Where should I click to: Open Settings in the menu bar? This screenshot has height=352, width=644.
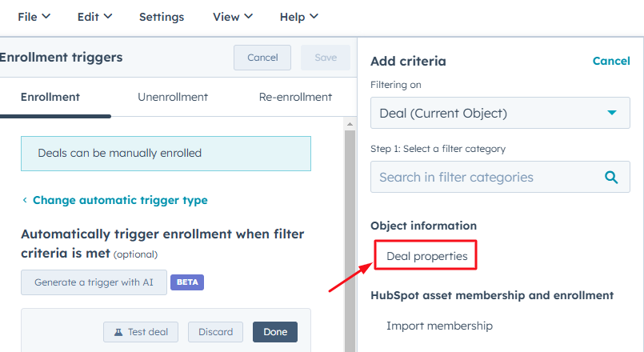pyautogui.click(x=161, y=16)
